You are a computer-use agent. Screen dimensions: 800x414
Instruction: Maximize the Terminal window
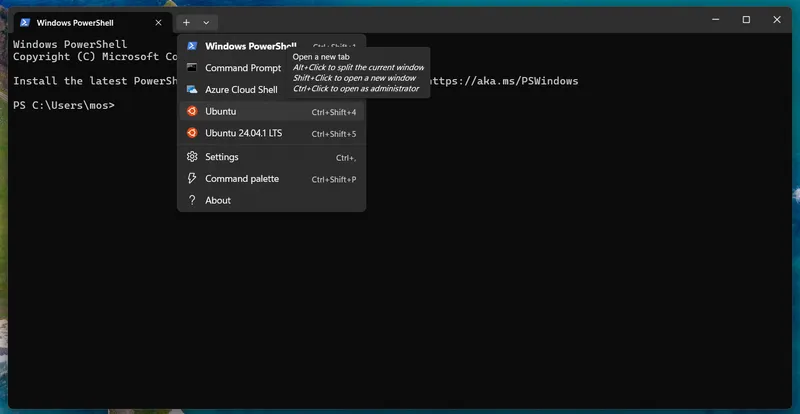(746, 20)
